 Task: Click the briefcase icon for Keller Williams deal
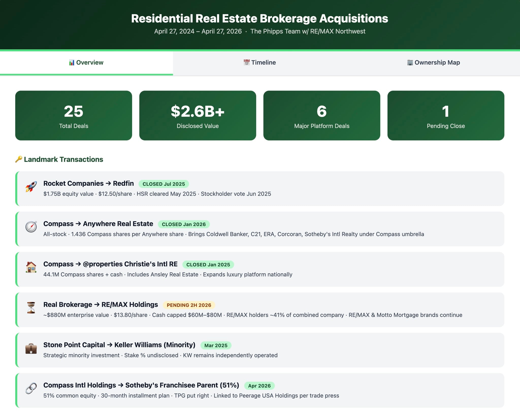pos(31,348)
